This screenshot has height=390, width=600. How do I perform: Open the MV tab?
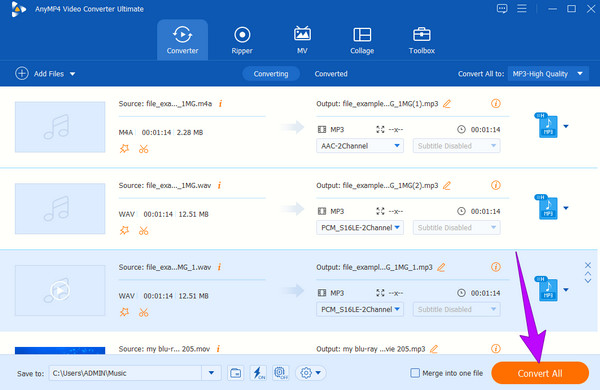pyautogui.click(x=302, y=40)
